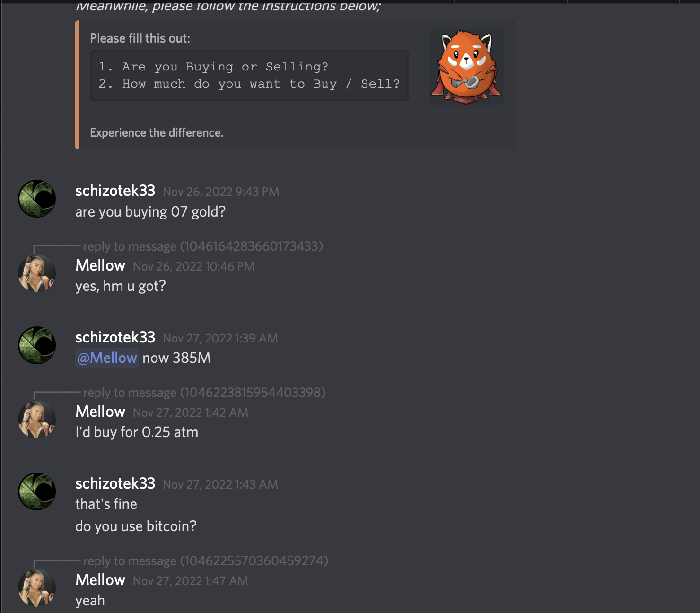Click the 'do you use bitcoin?' message text
700x613 pixels.
136,526
